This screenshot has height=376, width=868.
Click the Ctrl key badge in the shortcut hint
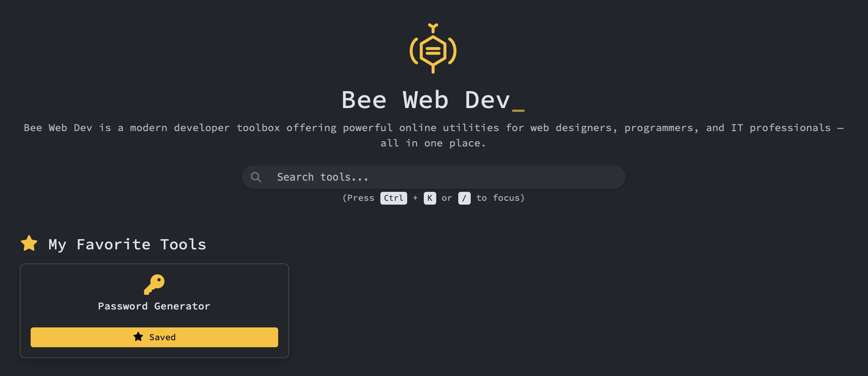(393, 198)
